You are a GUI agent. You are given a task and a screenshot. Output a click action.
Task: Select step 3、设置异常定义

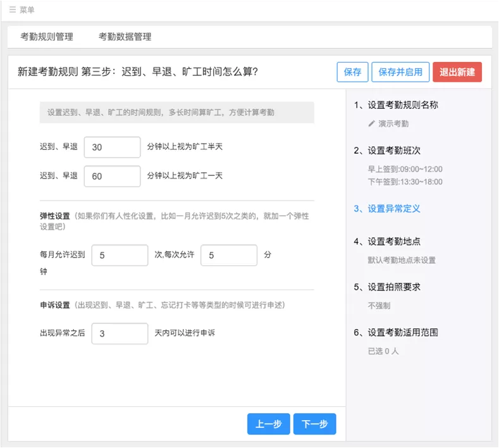pyautogui.click(x=387, y=209)
